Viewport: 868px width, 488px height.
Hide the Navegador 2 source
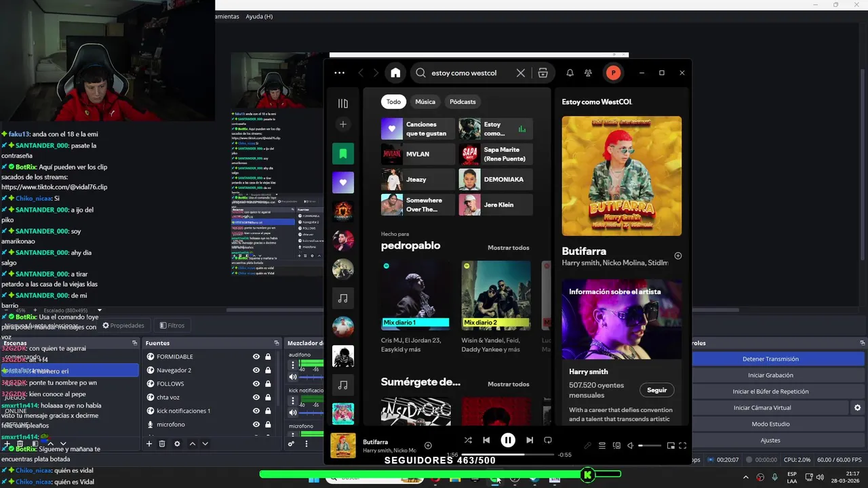pyautogui.click(x=256, y=370)
